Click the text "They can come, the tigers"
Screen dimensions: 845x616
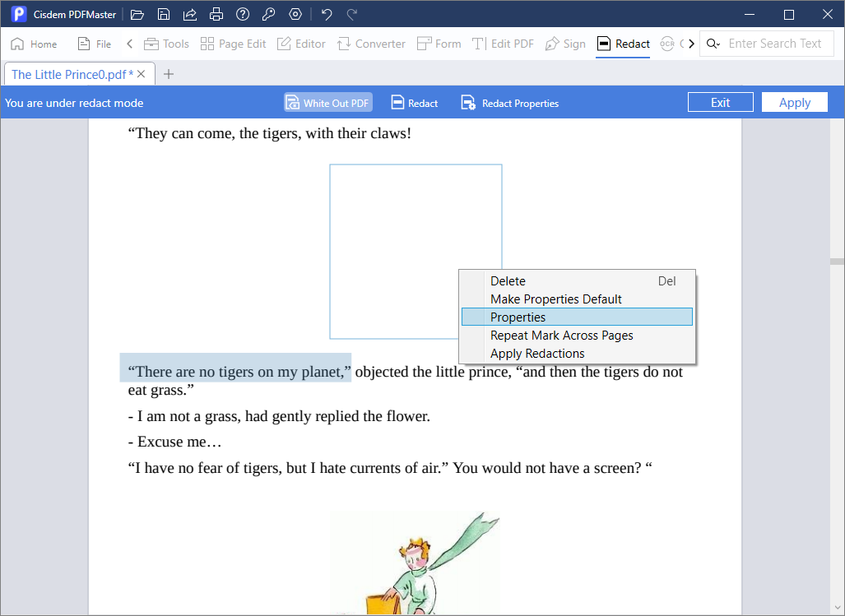pos(269,133)
